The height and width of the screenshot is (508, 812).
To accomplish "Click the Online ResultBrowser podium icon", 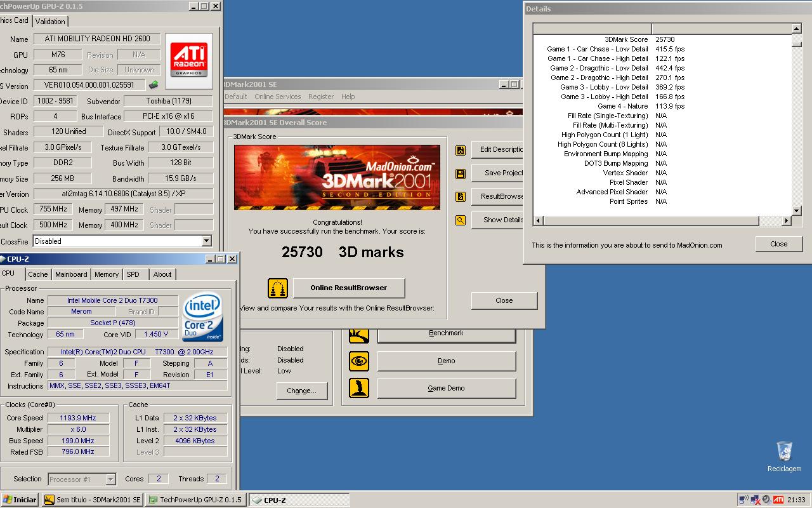I will pyautogui.click(x=278, y=288).
